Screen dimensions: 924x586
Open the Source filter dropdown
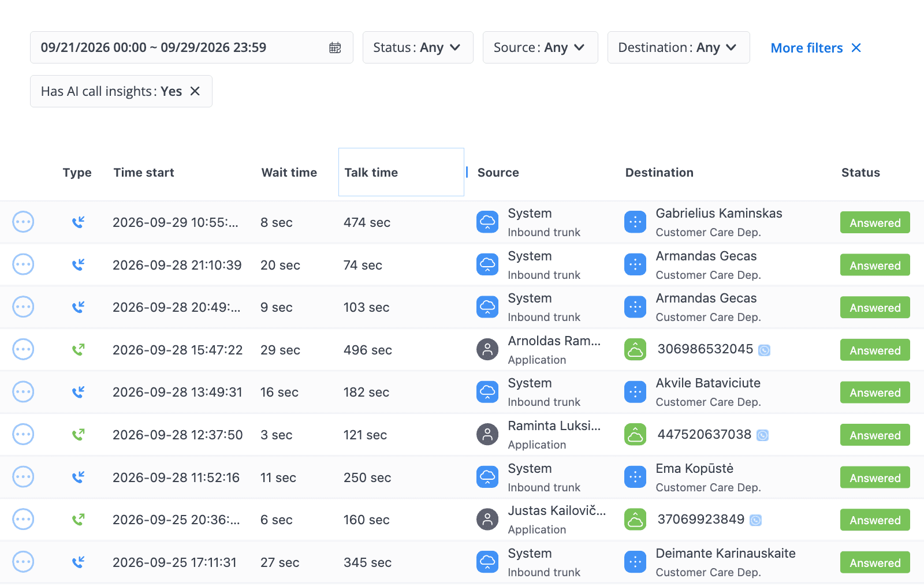click(x=540, y=47)
